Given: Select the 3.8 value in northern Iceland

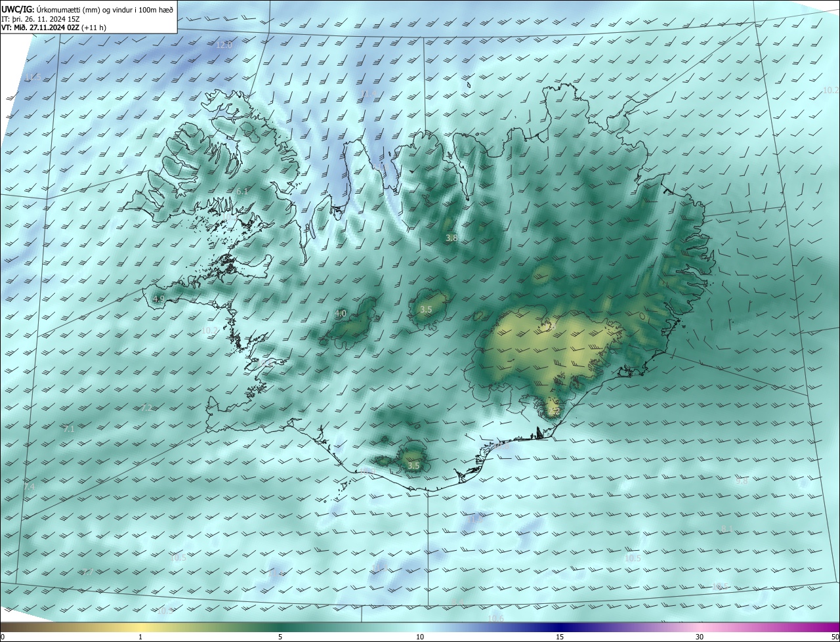Looking at the screenshot, I should [x=451, y=238].
